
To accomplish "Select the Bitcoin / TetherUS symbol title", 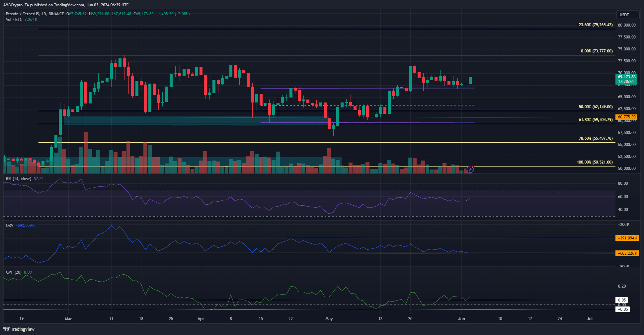I will point(35,14).
